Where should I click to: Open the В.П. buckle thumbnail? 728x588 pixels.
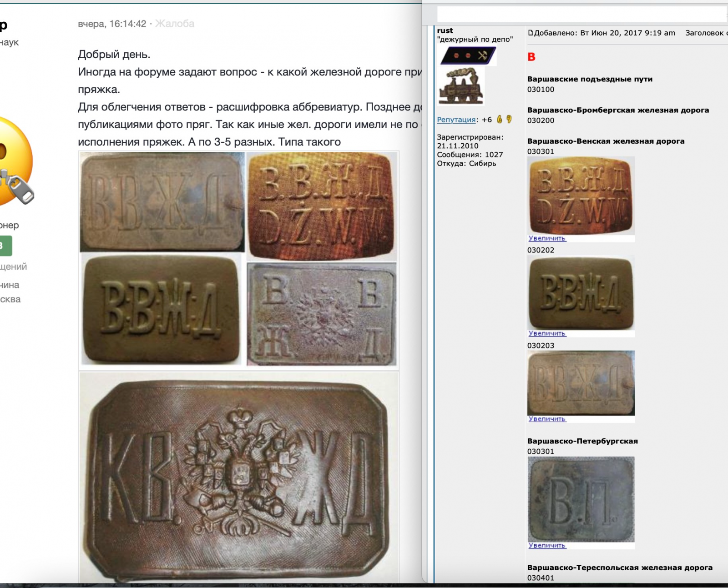pos(581,499)
